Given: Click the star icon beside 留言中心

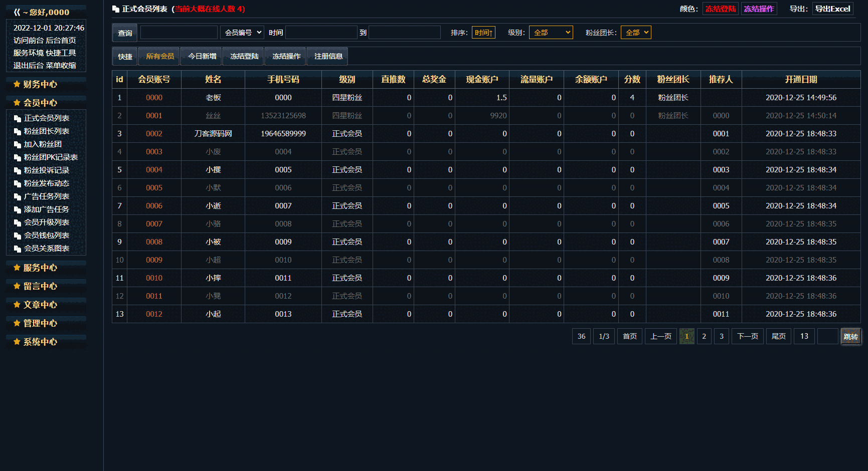Looking at the screenshot, I should [17, 286].
